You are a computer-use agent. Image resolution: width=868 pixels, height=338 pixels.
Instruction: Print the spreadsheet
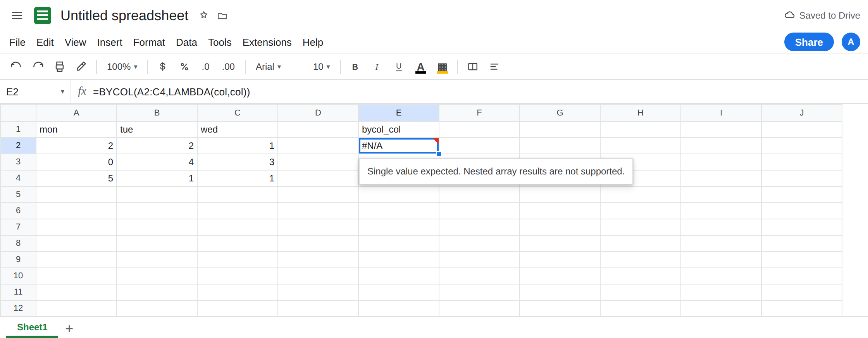[x=60, y=67]
